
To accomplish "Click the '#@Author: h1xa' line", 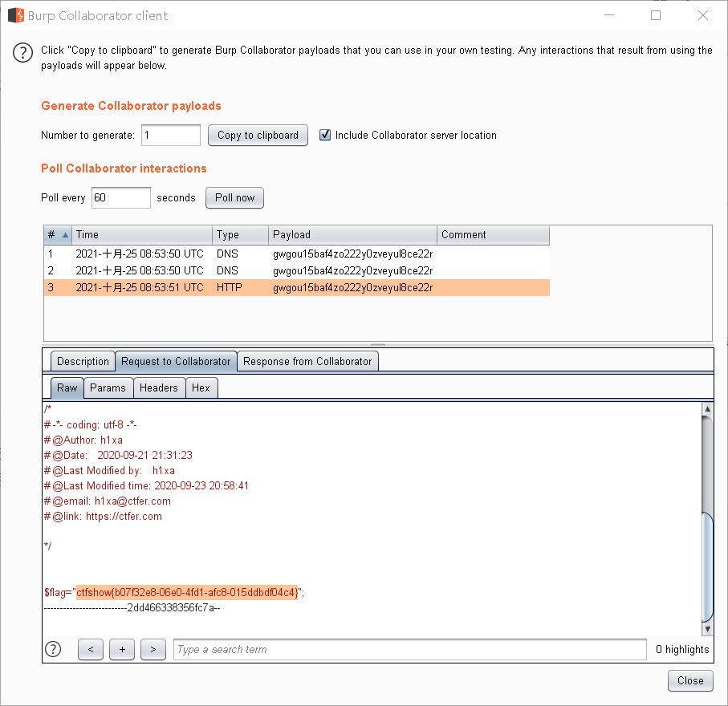I will [x=83, y=440].
